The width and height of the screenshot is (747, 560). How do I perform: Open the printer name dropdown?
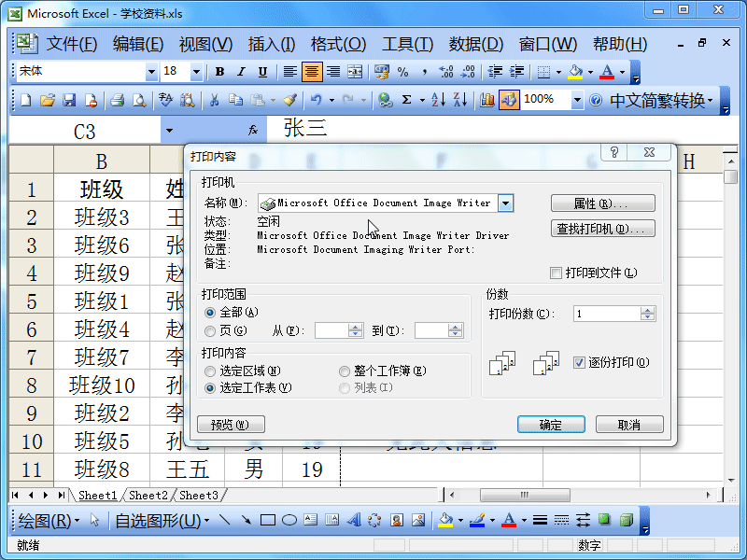point(505,203)
